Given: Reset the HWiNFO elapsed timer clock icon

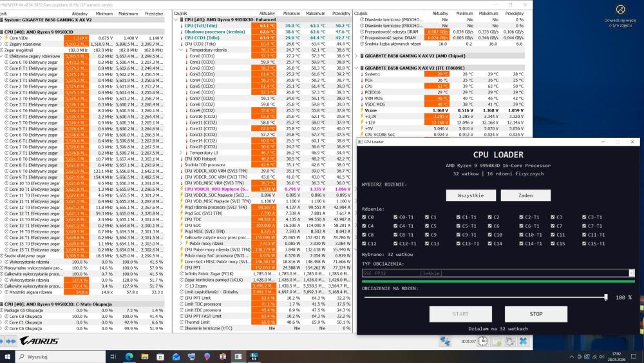Looking at the screenshot, I should [x=482, y=341].
